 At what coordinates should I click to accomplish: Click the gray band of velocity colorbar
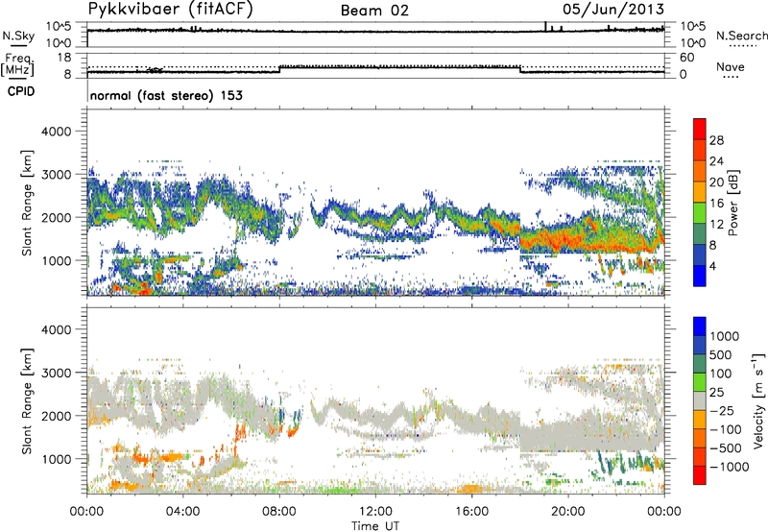(x=700, y=401)
